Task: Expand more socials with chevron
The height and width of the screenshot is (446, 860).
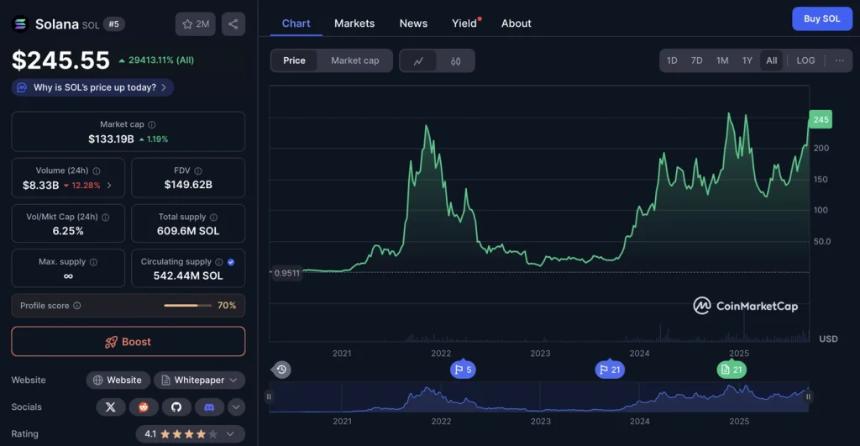Action: point(236,407)
